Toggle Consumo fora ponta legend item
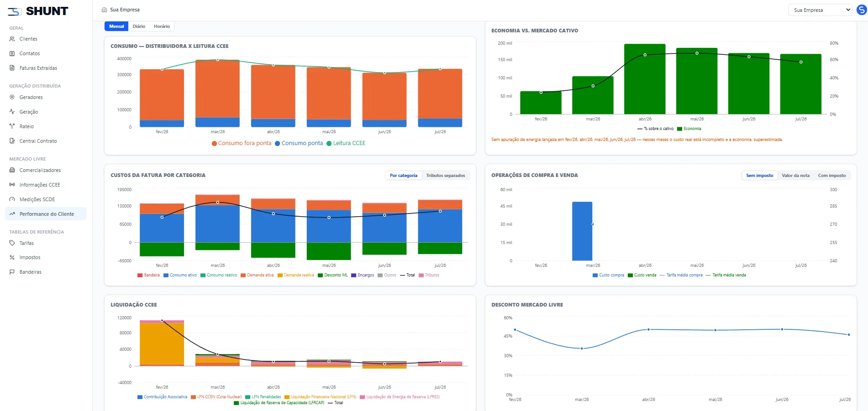Image resolution: width=868 pixels, height=411 pixels. (242, 143)
